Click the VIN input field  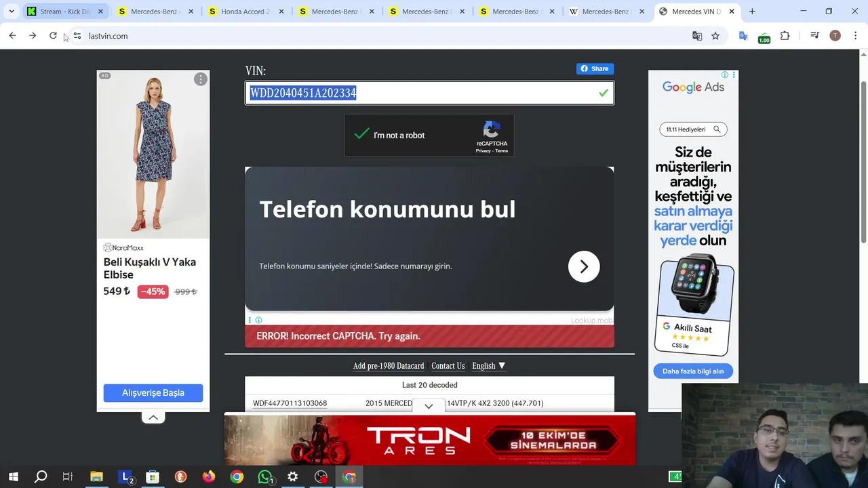pos(429,93)
